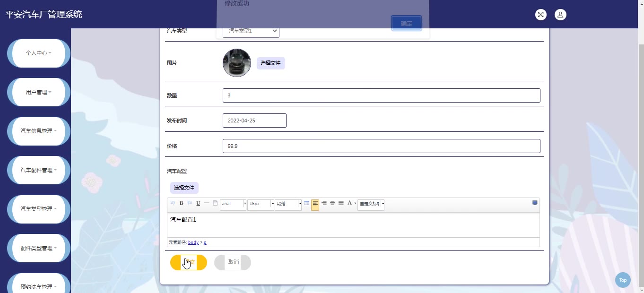Click the insert table icon

coord(306,203)
